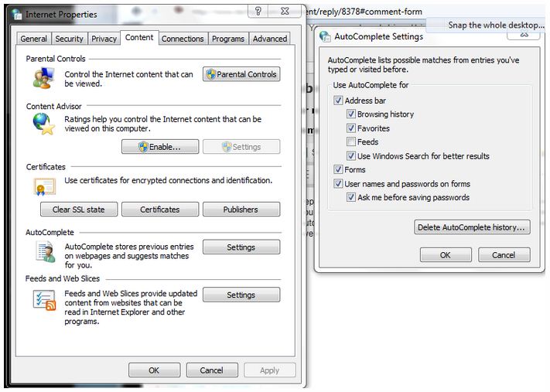Click Delete AutoComplete history button

(472, 227)
